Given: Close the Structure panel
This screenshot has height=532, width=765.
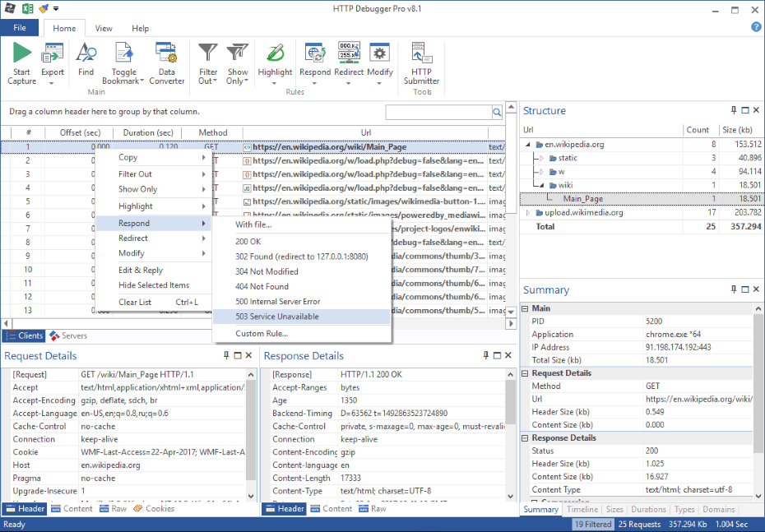Looking at the screenshot, I should tap(756, 110).
